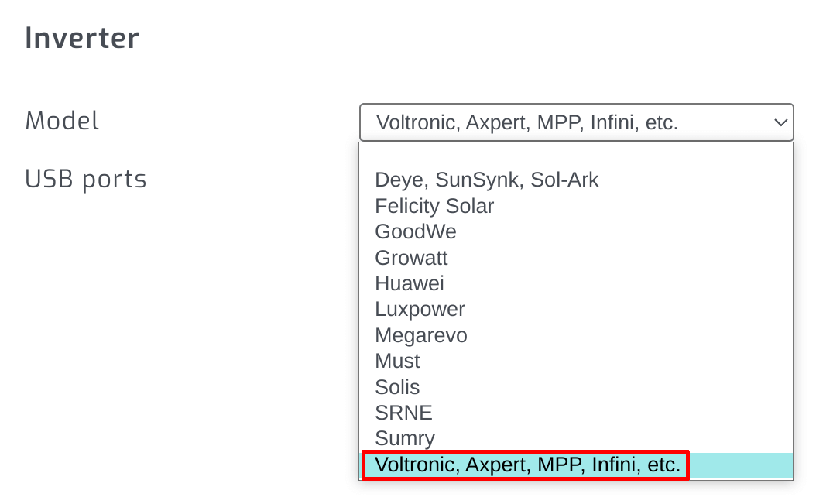Choose Luxpower from the options

click(420, 309)
